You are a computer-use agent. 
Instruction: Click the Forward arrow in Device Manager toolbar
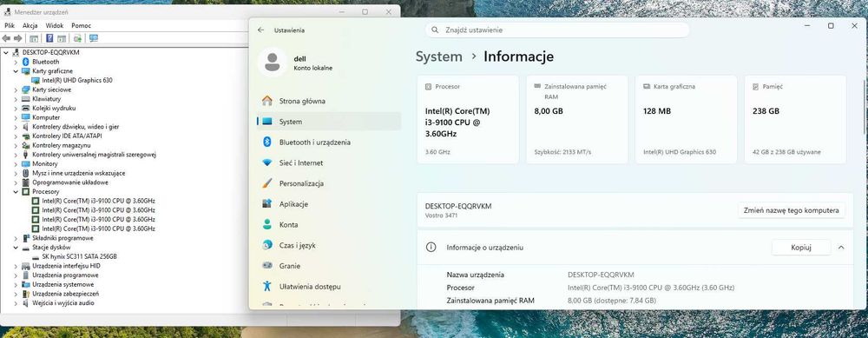17,38
